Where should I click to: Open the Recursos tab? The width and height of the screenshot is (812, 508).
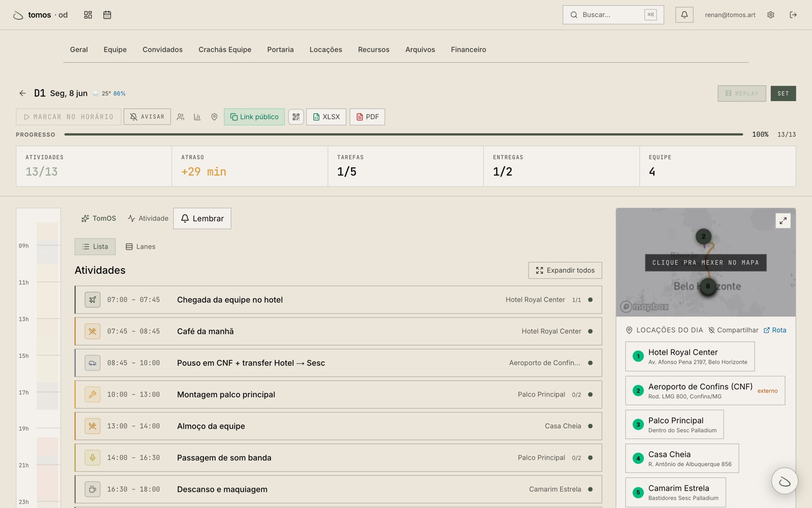click(x=374, y=49)
